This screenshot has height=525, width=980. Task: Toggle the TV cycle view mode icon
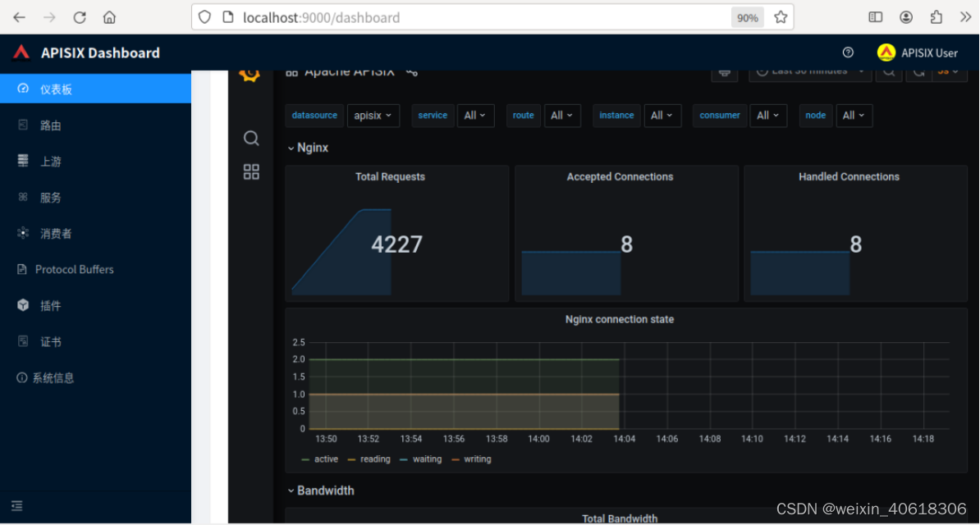click(725, 74)
